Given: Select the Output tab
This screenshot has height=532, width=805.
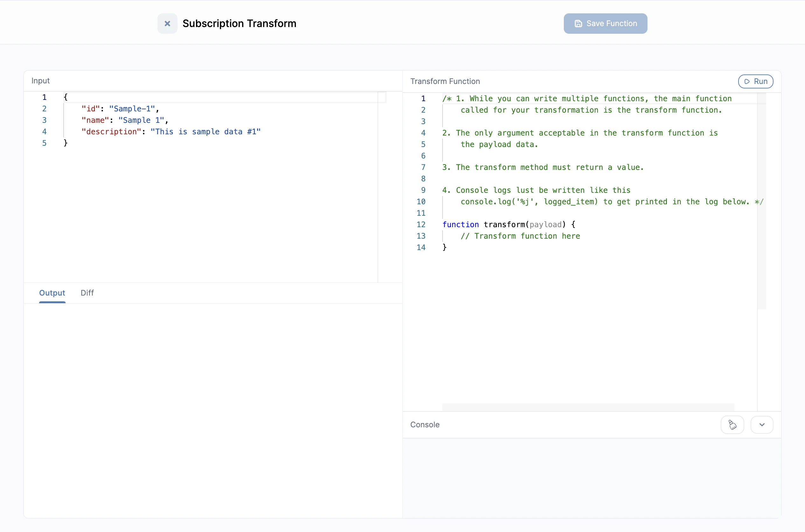Looking at the screenshot, I should click(x=52, y=293).
